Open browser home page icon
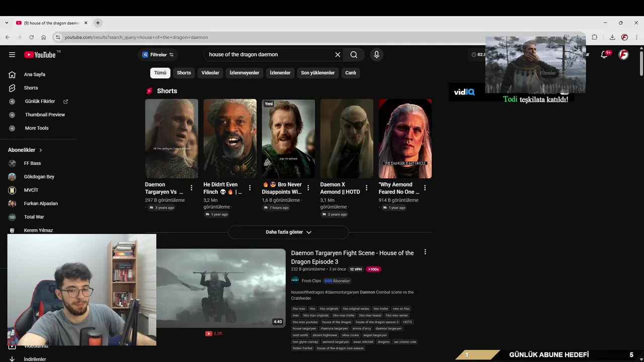Viewport: 644px width, 362px height. click(x=44, y=37)
